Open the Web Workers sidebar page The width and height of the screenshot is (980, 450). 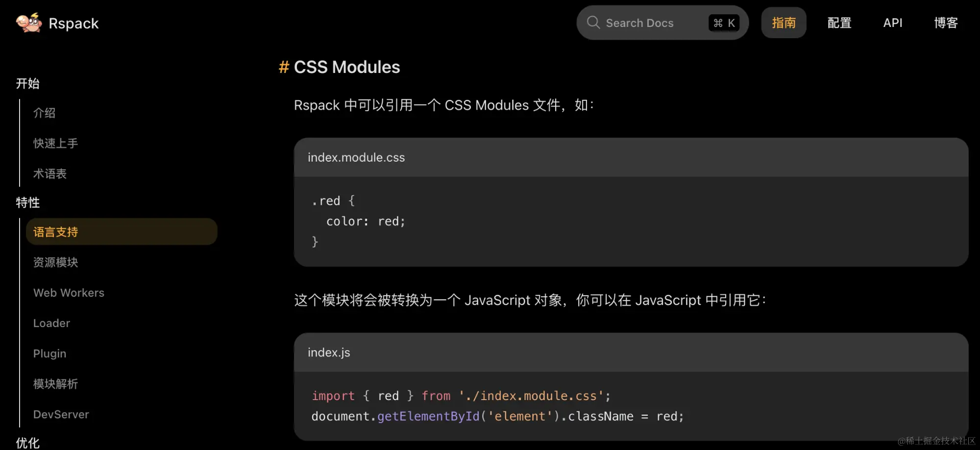[x=69, y=293]
